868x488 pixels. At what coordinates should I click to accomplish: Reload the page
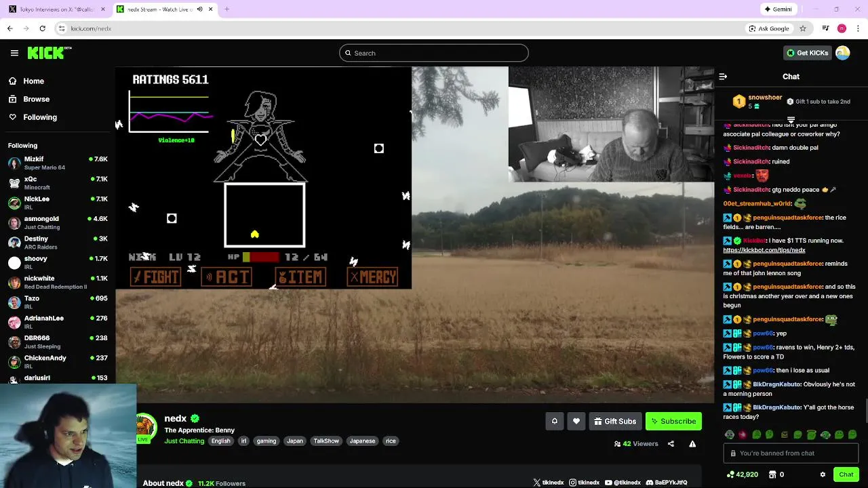point(42,28)
